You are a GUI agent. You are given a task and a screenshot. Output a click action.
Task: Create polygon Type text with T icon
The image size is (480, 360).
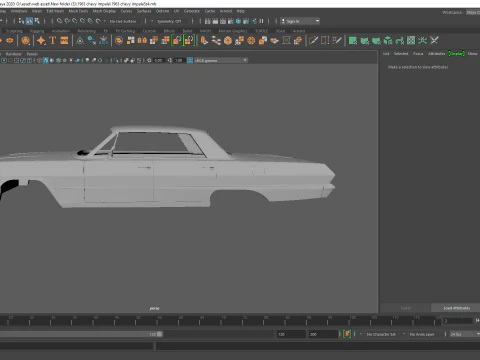tap(53, 41)
